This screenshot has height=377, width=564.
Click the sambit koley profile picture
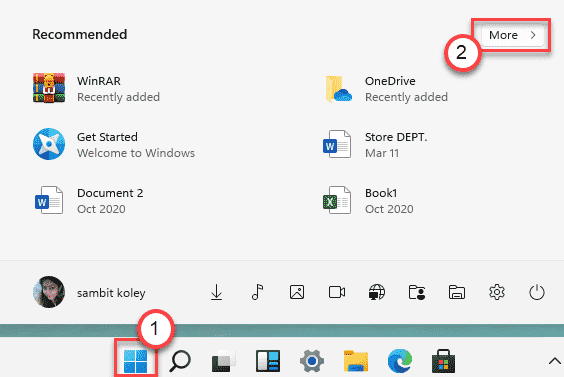(x=49, y=292)
